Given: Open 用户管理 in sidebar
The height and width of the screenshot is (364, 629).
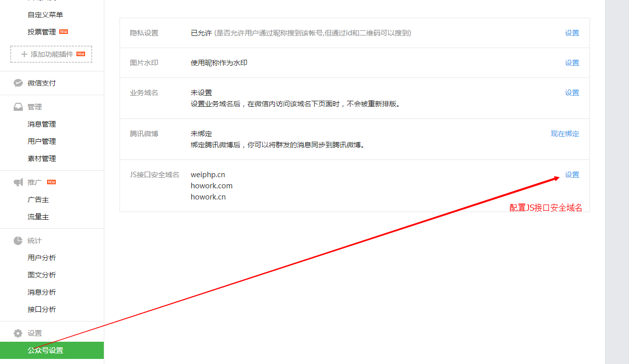Looking at the screenshot, I should [42, 141].
